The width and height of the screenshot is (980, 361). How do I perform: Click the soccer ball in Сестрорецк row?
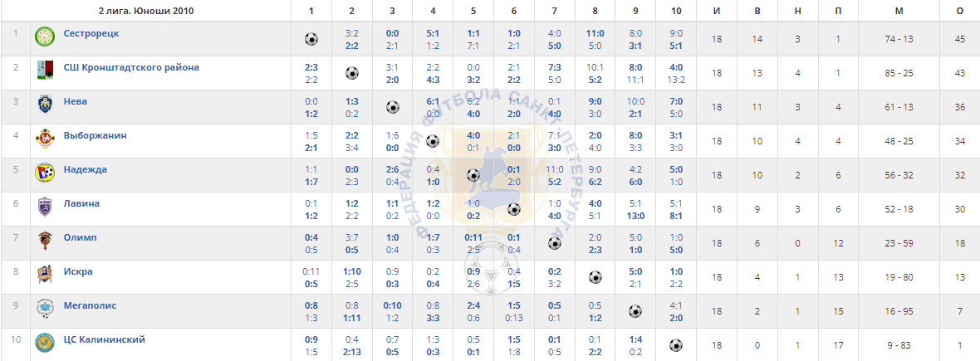tap(311, 39)
